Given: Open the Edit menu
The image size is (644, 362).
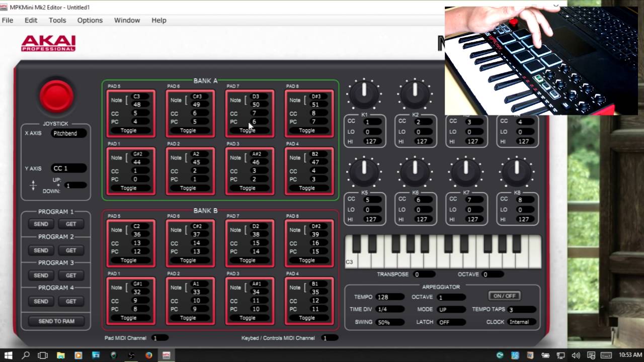Looking at the screenshot, I should (31, 20).
